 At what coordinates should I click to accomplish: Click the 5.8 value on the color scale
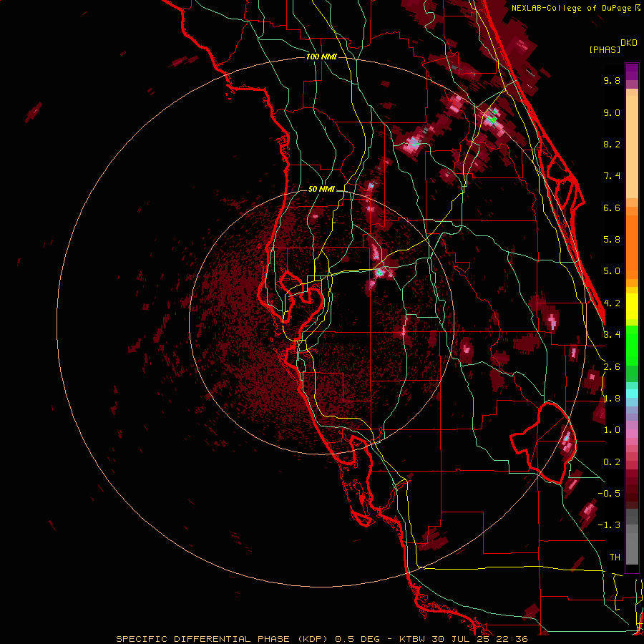[x=612, y=240]
